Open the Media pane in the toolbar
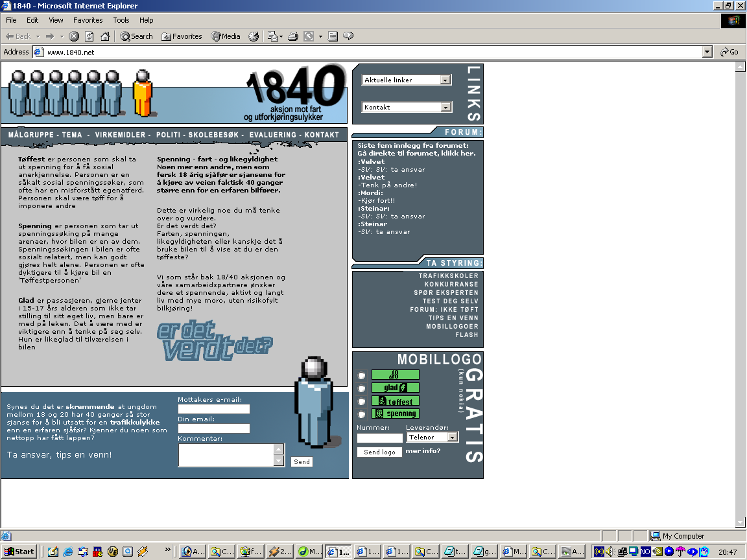747x560 pixels. (225, 36)
